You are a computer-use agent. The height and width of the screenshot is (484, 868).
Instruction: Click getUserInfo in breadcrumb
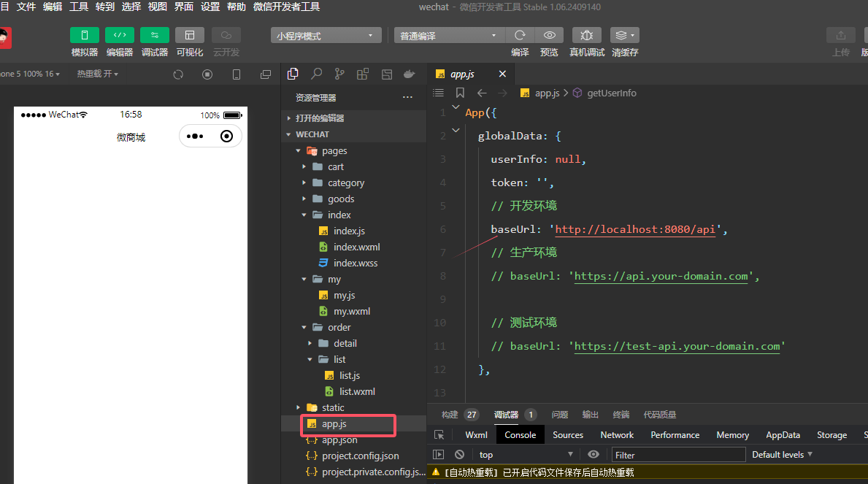(x=611, y=93)
